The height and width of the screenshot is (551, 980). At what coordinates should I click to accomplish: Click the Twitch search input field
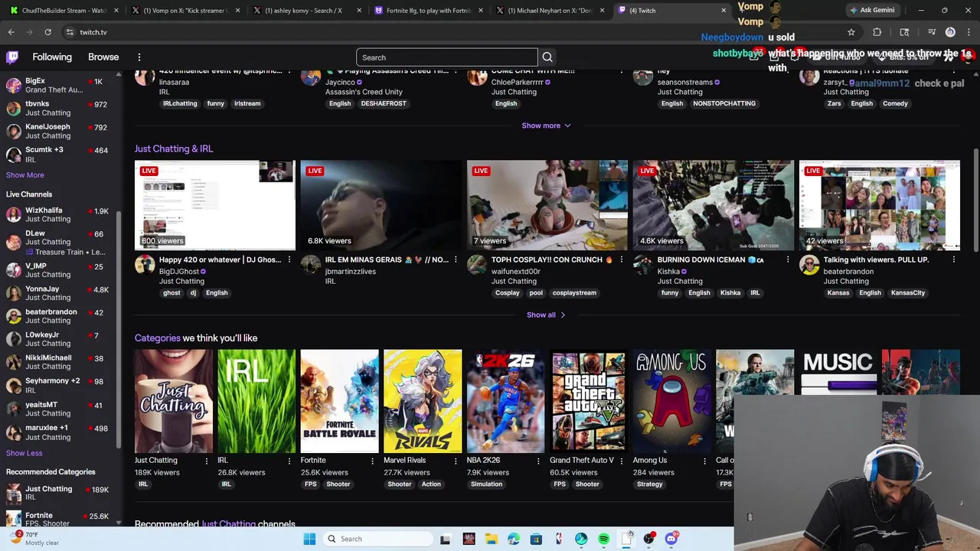point(447,57)
